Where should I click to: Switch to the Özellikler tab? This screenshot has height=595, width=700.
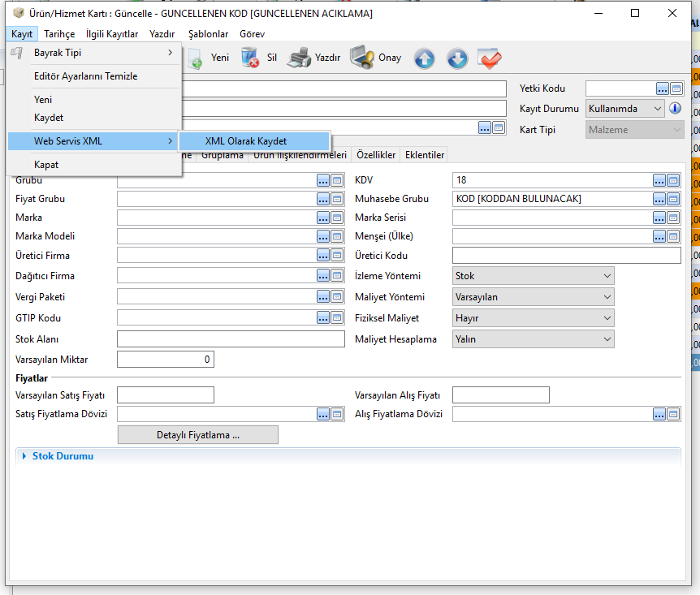pos(376,155)
